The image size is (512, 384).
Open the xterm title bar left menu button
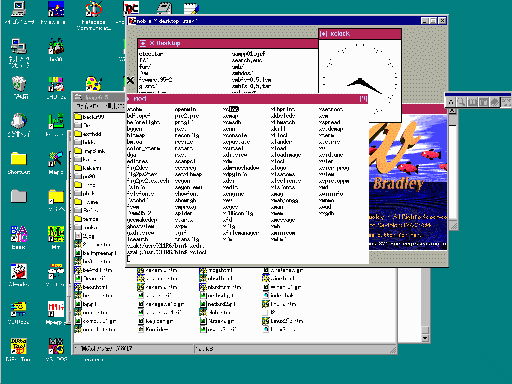point(128,99)
